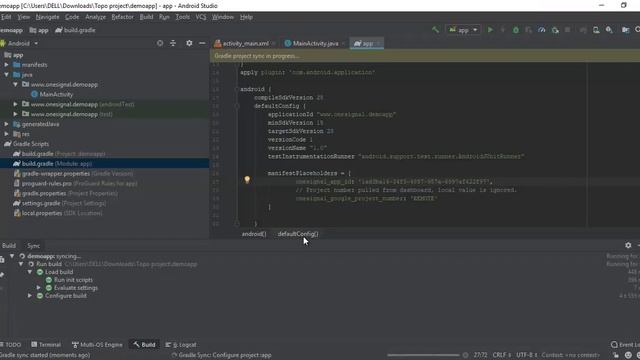Click defaultConfig{} breadcrumb
This screenshot has height=360, width=640.
tap(298, 234)
